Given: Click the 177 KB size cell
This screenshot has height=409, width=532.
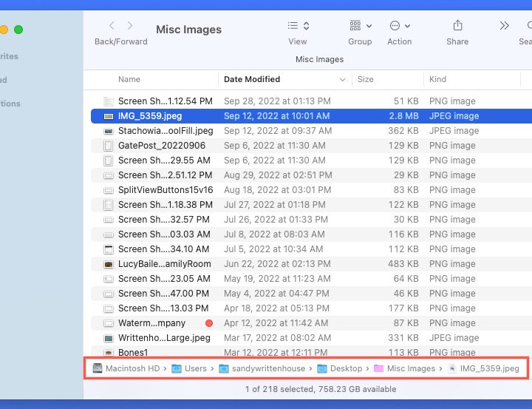Looking at the screenshot, I should pyautogui.click(x=403, y=308).
